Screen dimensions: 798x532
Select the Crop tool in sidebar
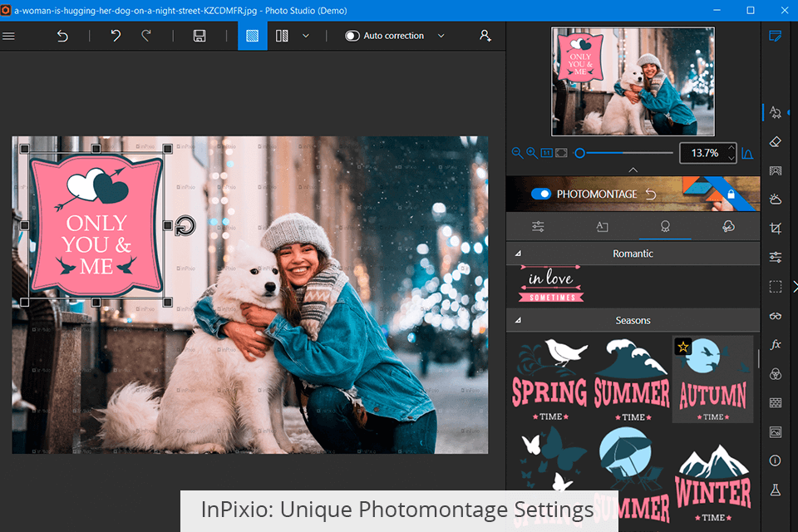pos(775,228)
